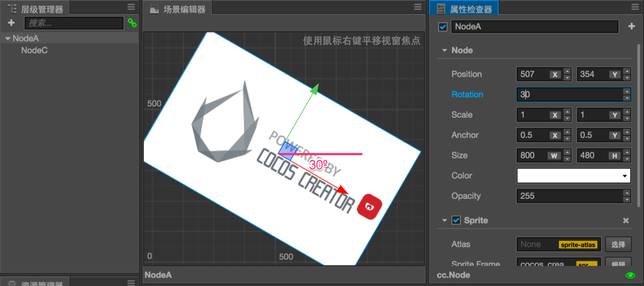The width and height of the screenshot is (644, 286).
Task: Click the Scale Y input field
Action: coord(599,115)
